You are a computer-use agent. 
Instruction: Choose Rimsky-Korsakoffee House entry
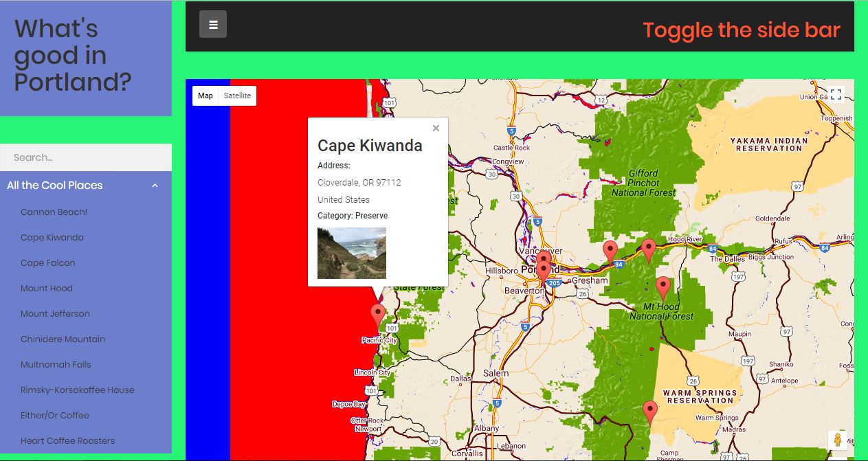click(x=78, y=390)
